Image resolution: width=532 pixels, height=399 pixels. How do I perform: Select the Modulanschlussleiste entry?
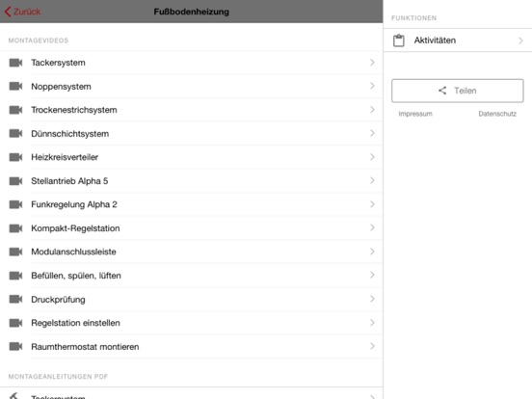click(192, 252)
